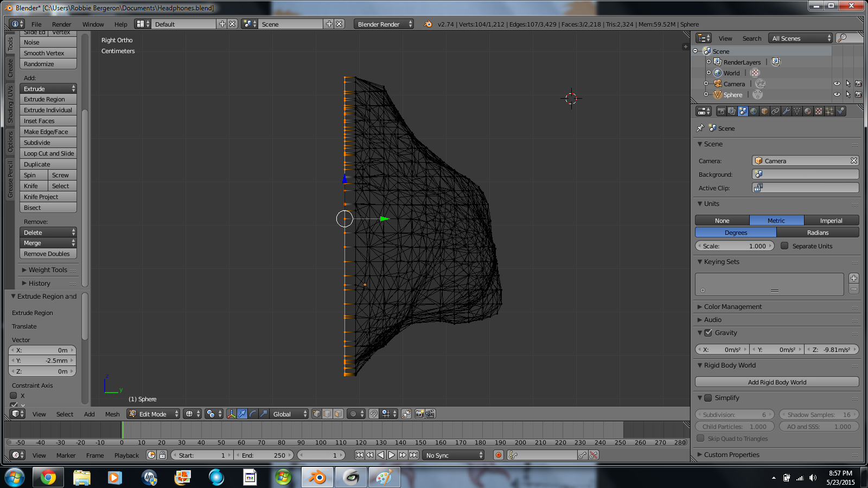This screenshot has height=488, width=868.
Task: Switch to the Shading / UVs tool tab
Action: coord(10,104)
